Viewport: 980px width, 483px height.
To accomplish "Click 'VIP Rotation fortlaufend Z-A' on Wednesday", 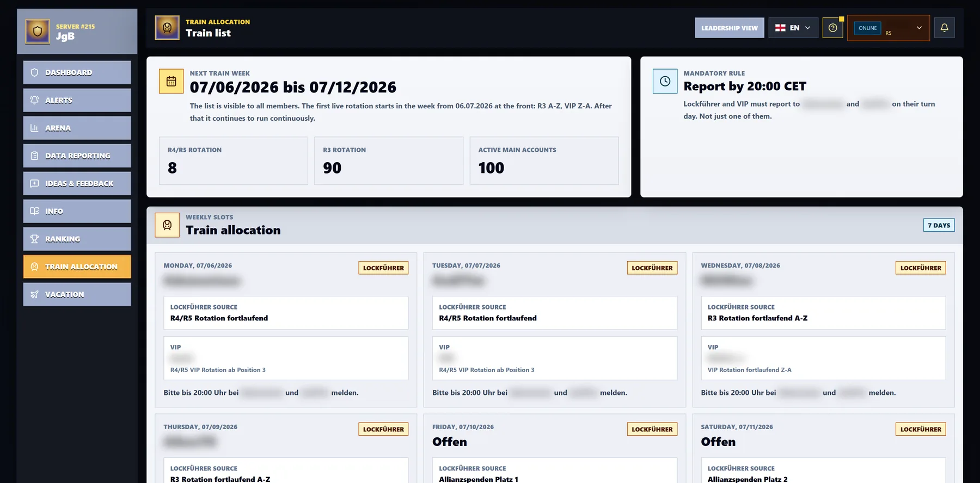I will [x=750, y=370].
